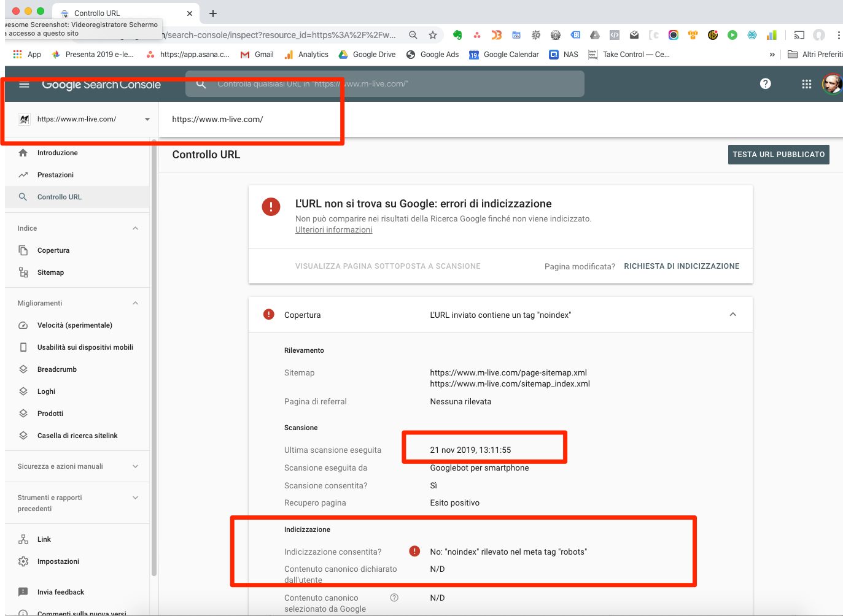Click the browser address bar

pyautogui.click(x=279, y=35)
